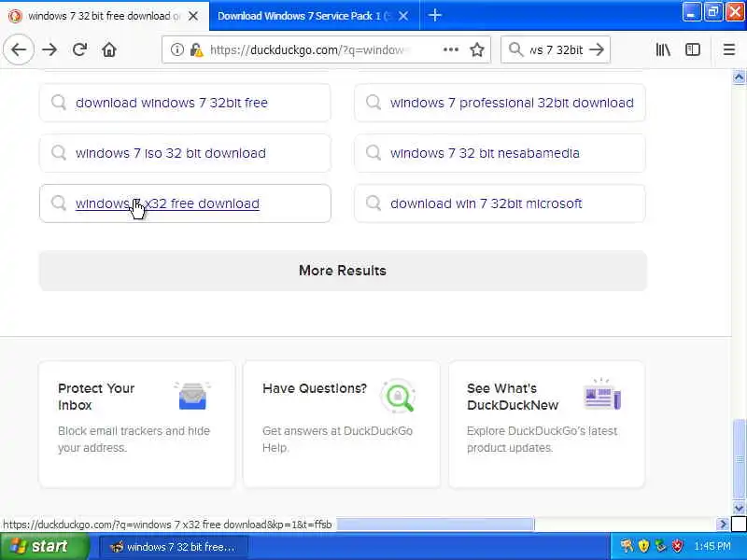Click magnifier beside 'windows 7 32 bit nesabamedia'
The width and height of the screenshot is (747, 560).
pyautogui.click(x=373, y=153)
